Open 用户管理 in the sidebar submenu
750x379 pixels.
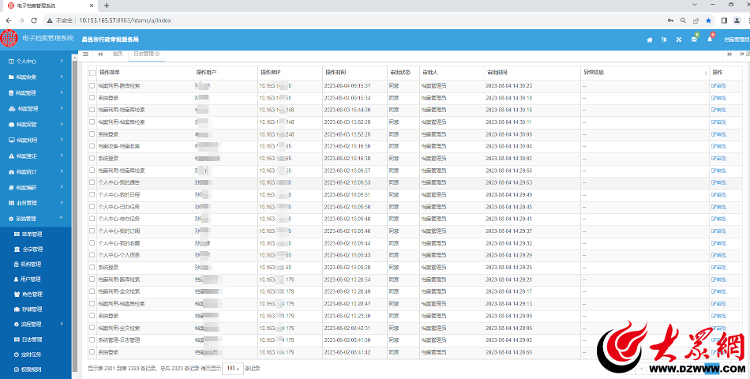(31, 279)
